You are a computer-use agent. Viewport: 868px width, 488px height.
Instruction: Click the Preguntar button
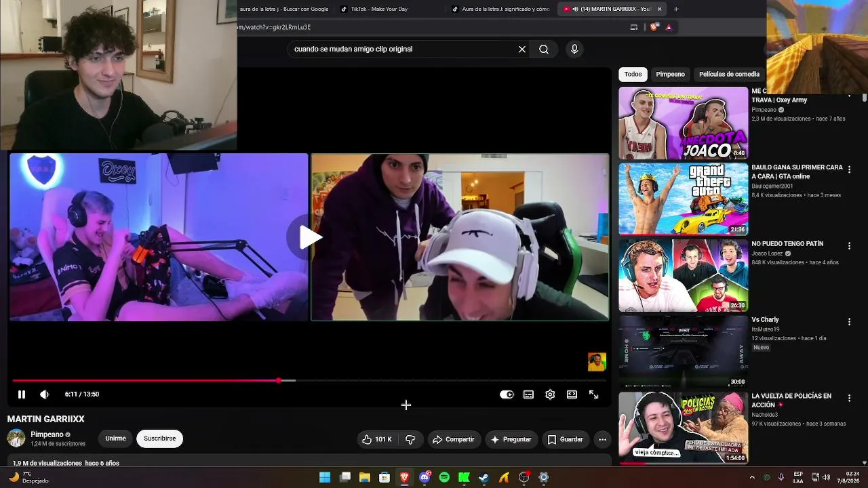click(511, 439)
